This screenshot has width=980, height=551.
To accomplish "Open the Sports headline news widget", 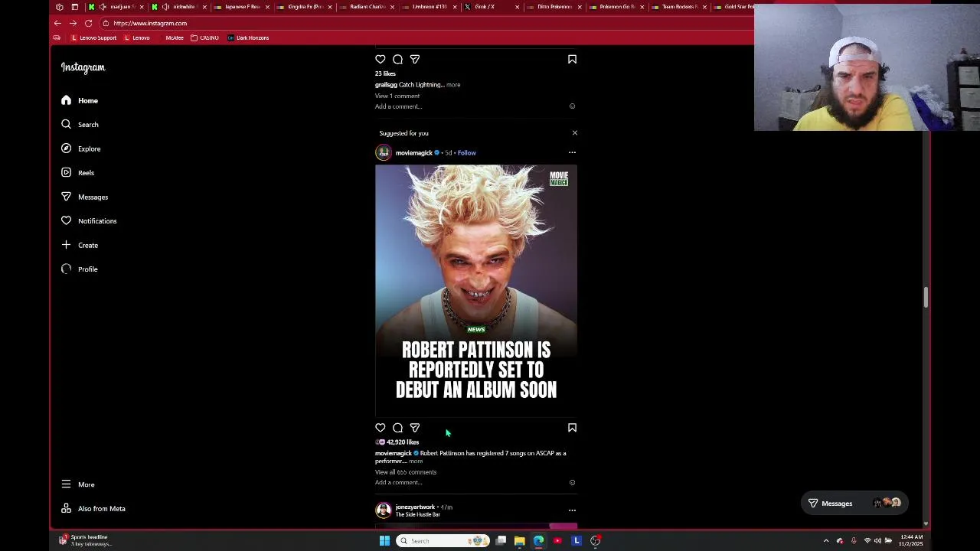I will coord(84,540).
